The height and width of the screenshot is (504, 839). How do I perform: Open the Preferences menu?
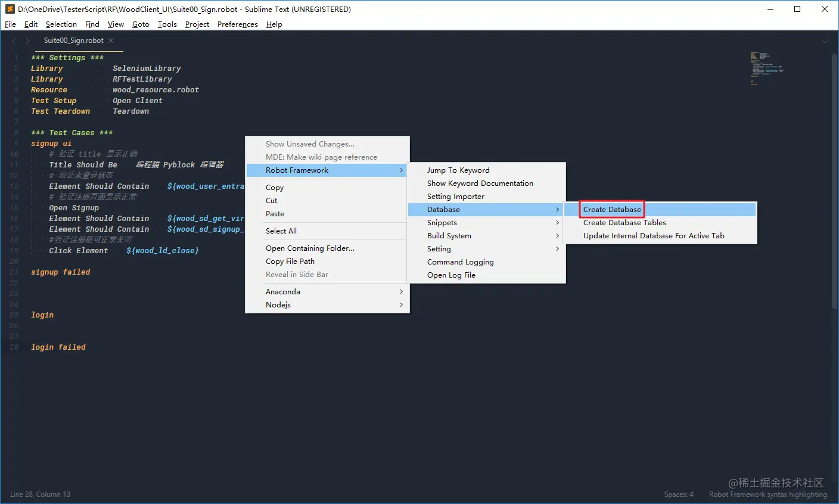pos(237,24)
